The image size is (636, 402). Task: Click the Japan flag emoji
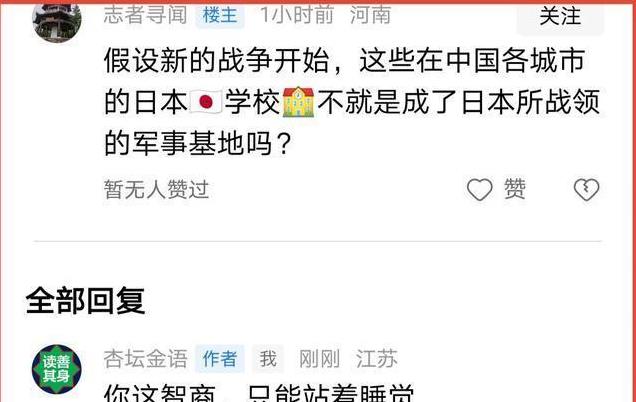pyautogui.click(x=206, y=102)
